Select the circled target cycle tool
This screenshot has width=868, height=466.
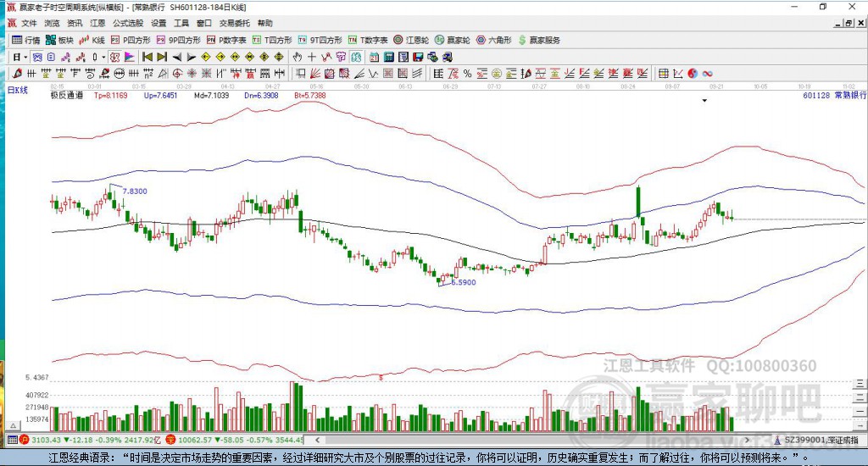177,74
